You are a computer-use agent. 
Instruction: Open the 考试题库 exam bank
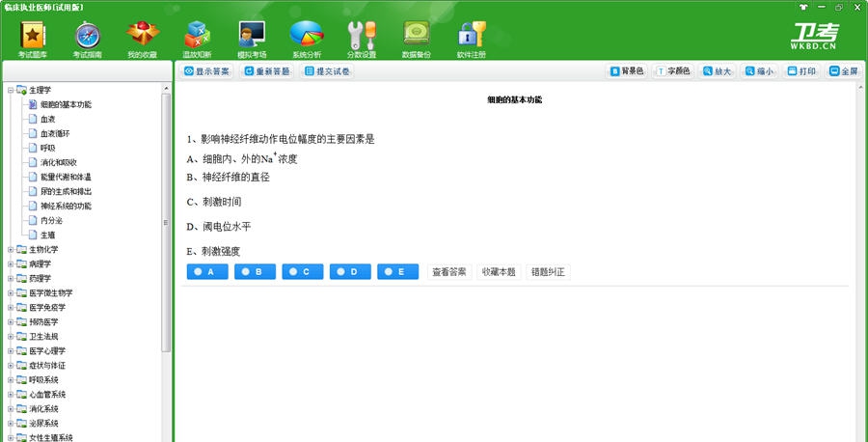pyautogui.click(x=33, y=40)
